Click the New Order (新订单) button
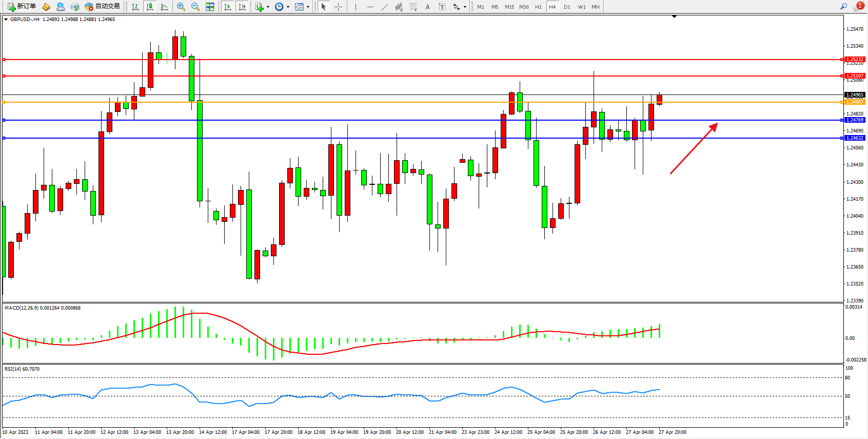 point(22,7)
